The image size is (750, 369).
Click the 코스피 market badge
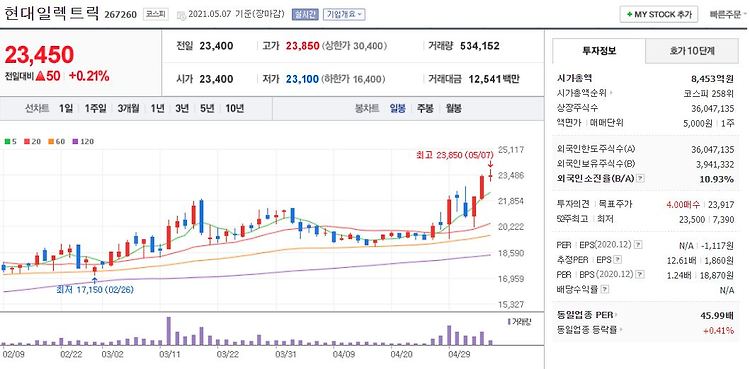[x=156, y=14]
